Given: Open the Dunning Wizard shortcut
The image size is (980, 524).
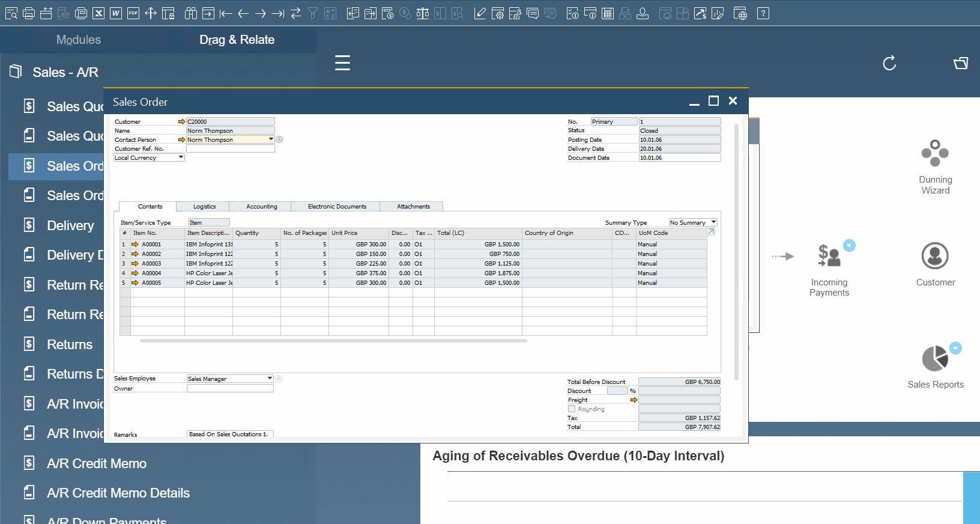Looking at the screenshot, I should coord(935,167).
